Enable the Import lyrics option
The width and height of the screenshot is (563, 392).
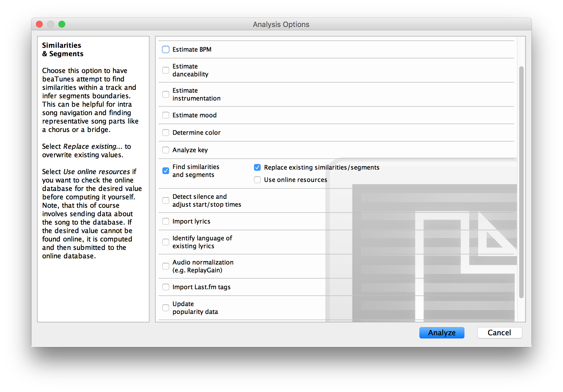[x=166, y=221]
